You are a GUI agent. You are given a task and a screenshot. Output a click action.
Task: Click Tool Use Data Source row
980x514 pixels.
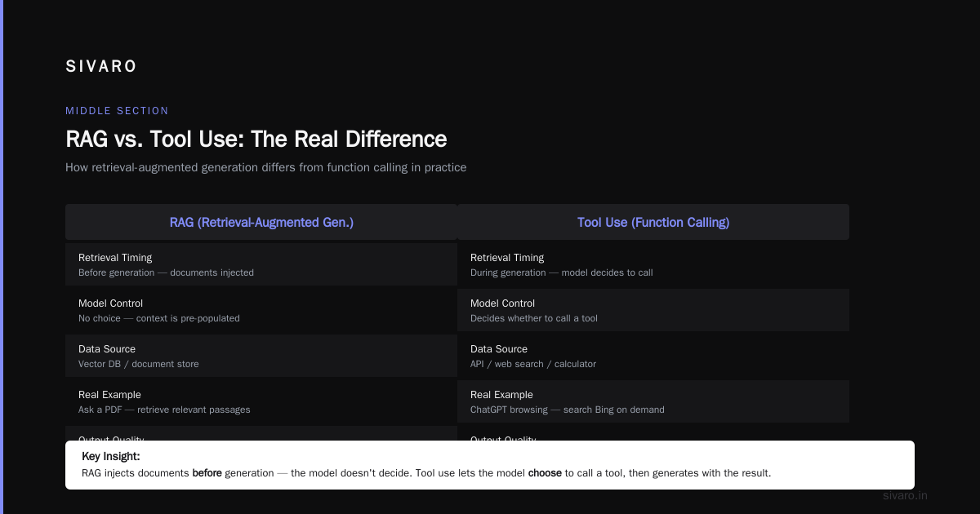click(x=653, y=356)
